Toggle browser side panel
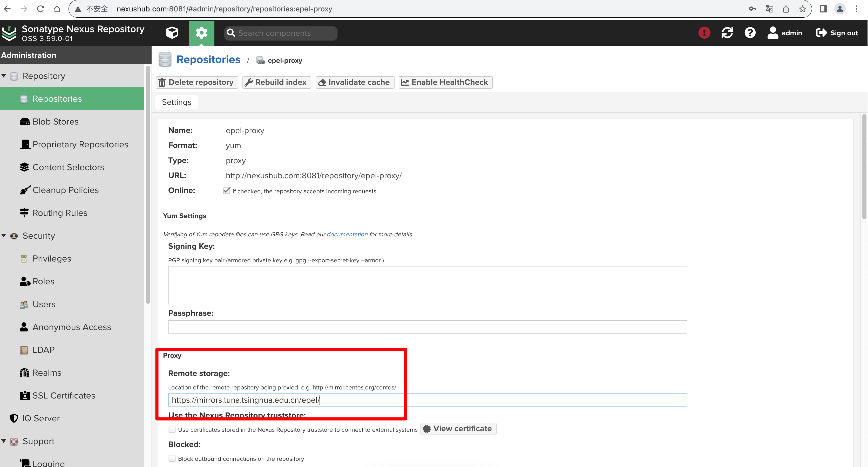868x467 pixels. click(823, 9)
